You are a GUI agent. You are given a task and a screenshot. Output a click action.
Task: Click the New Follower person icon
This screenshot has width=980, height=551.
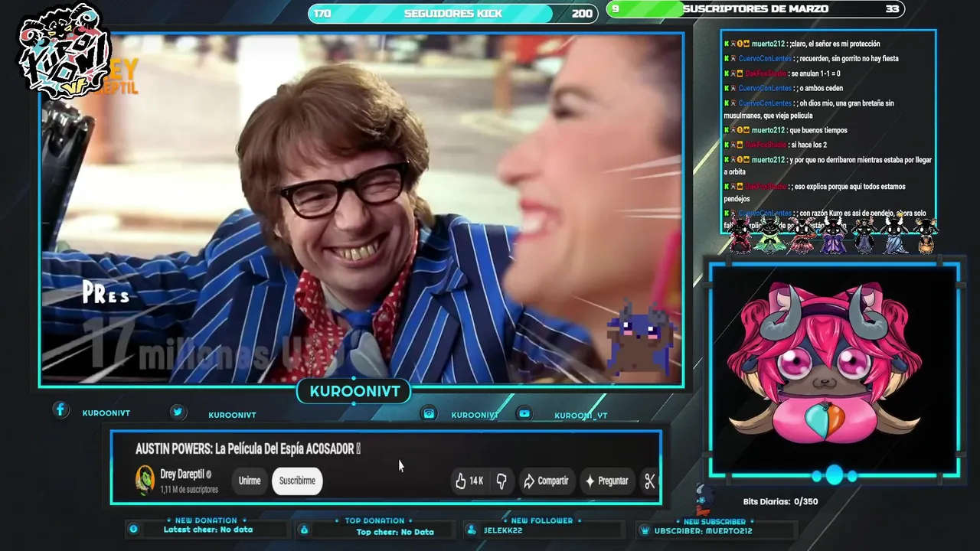point(472,530)
